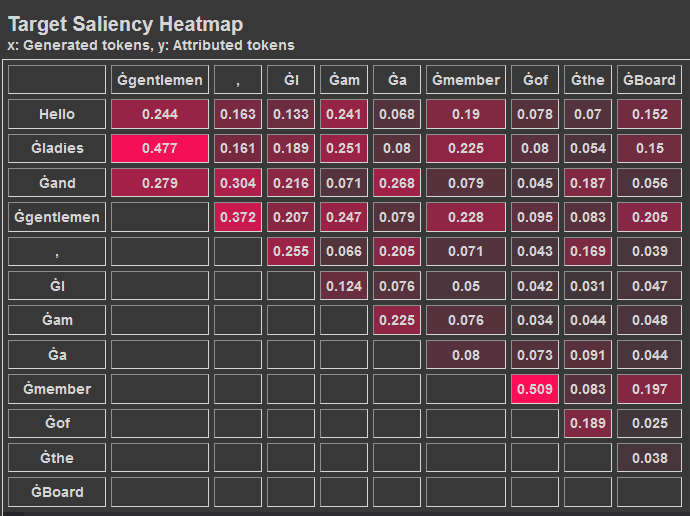Select the 0.038 cell in the Ġthe row
Image resolution: width=690 pixels, height=516 pixels.
pyautogui.click(x=643, y=458)
